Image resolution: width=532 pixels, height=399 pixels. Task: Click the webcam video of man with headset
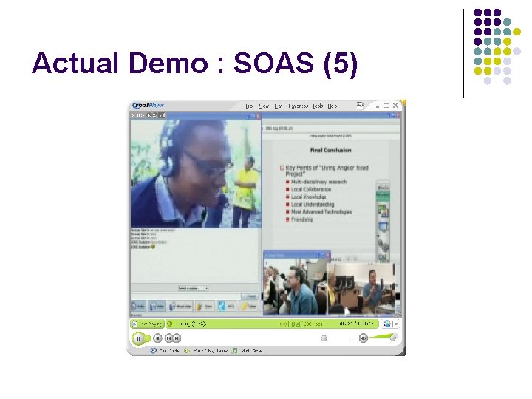[196, 174]
